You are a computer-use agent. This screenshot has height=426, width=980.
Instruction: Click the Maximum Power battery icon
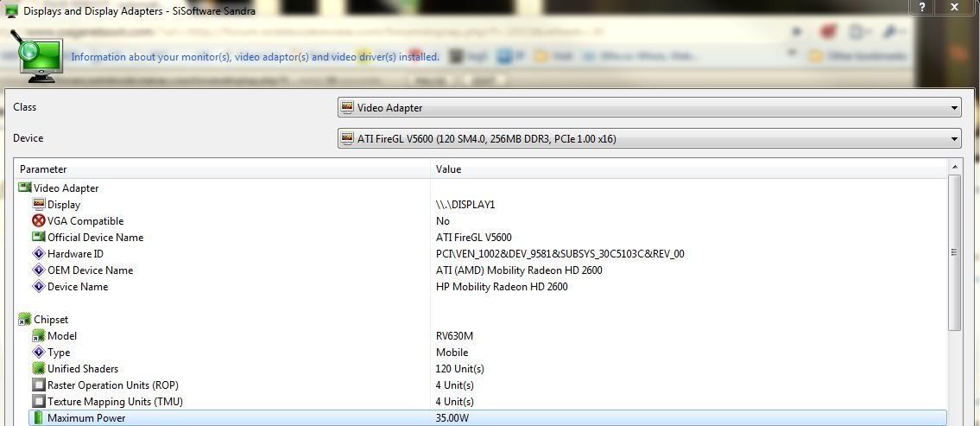(x=39, y=417)
